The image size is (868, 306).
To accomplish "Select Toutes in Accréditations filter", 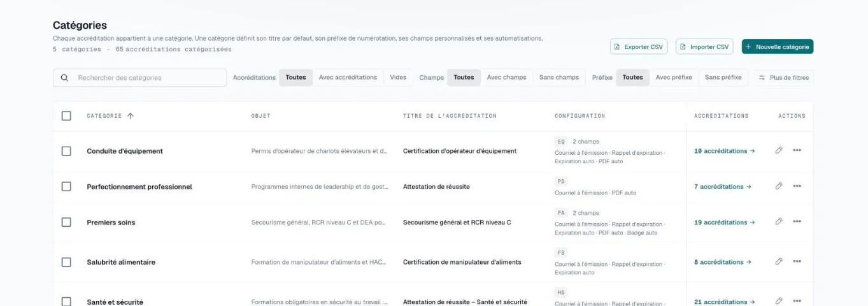I will point(295,77).
